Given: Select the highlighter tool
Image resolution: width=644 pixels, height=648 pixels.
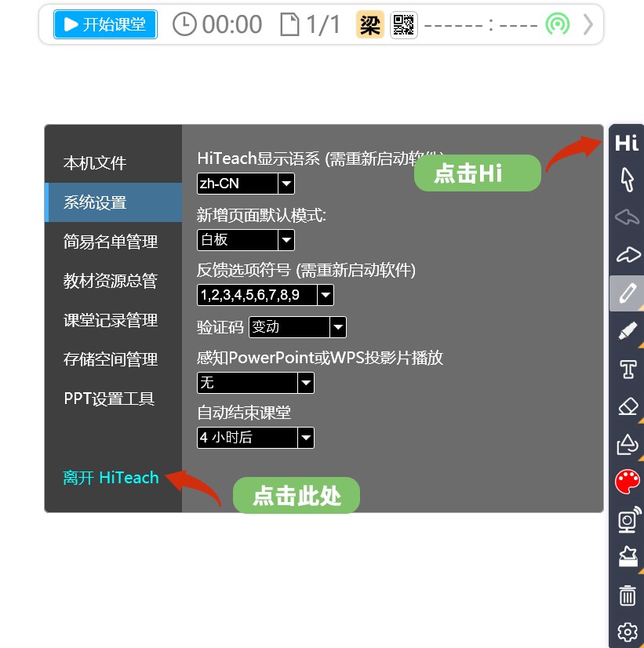Looking at the screenshot, I should (x=627, y=331).
